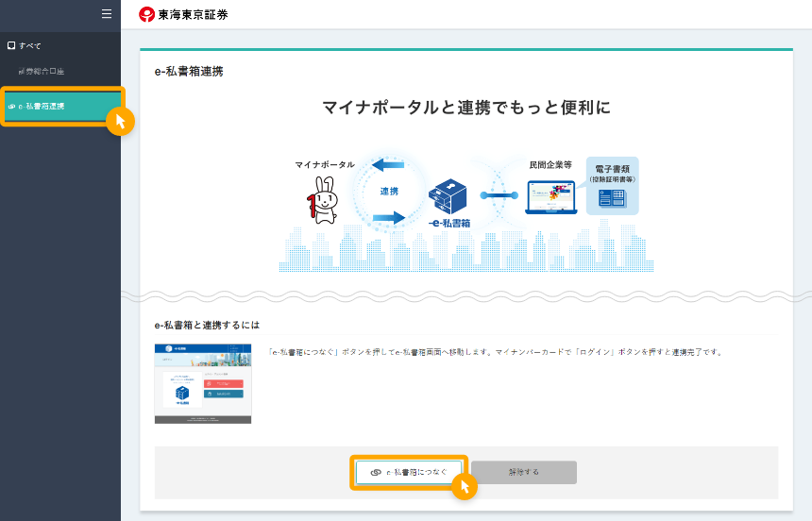The width and height of the screenshot is (812, 521).
Task: Click the gray 解除する button
Action: click(524, 472)
